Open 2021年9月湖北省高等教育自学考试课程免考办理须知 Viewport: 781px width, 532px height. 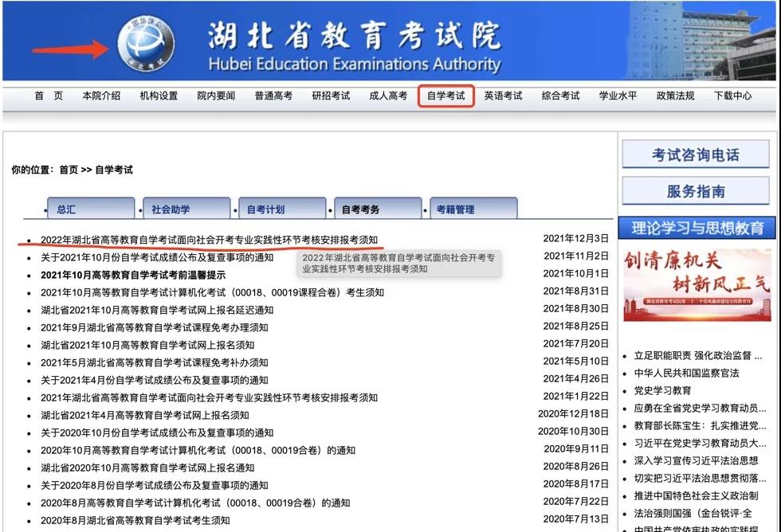(155, 327)
